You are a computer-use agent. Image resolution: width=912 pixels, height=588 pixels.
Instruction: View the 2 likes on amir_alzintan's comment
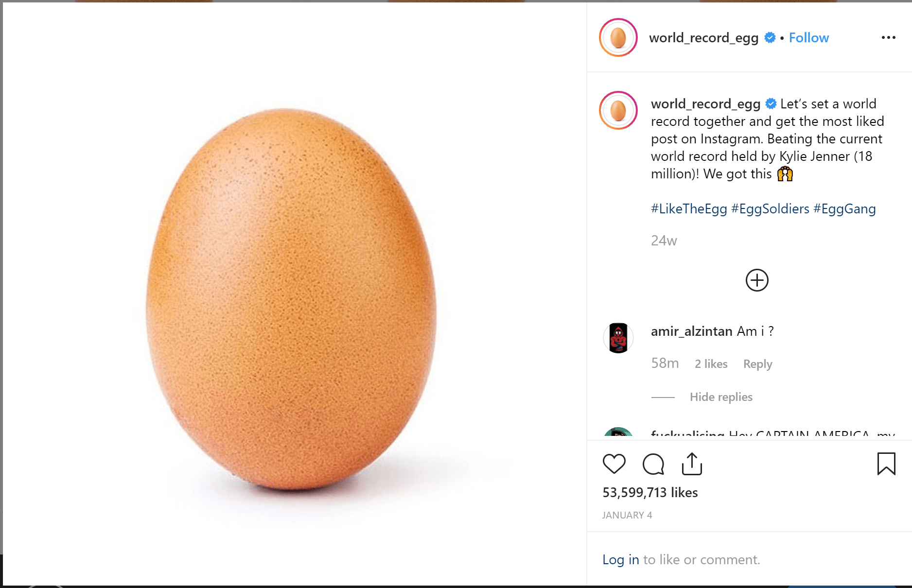click(x=711, y=364)
